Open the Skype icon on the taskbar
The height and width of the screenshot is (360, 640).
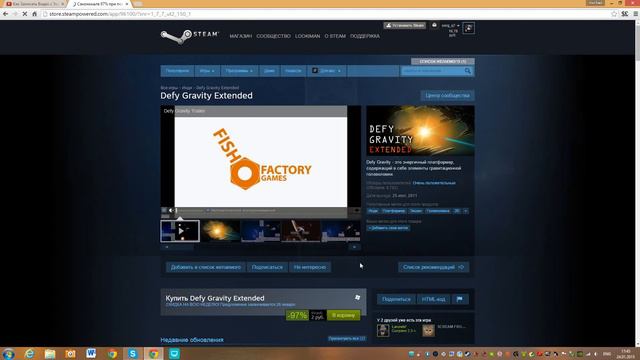point(133,353)
